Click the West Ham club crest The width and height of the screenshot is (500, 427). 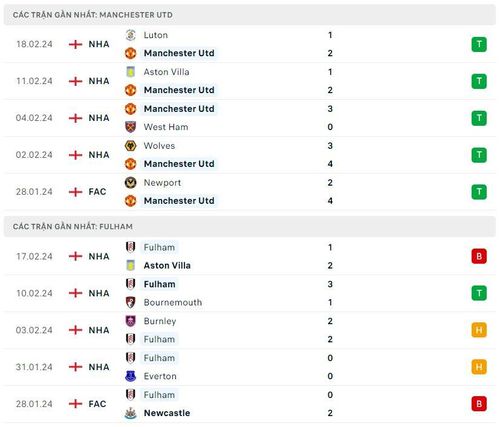pos(130,127)
